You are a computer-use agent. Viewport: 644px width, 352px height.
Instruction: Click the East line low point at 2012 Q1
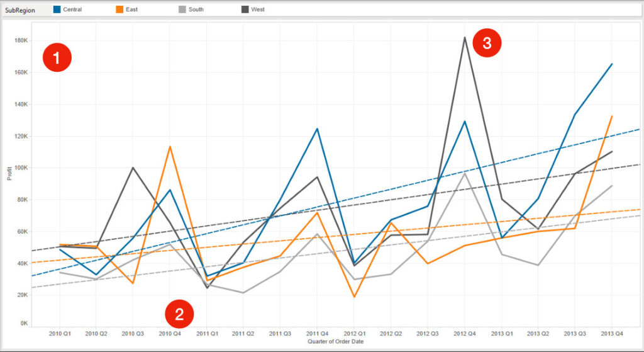pyautogui.click(x=354, y=297)
